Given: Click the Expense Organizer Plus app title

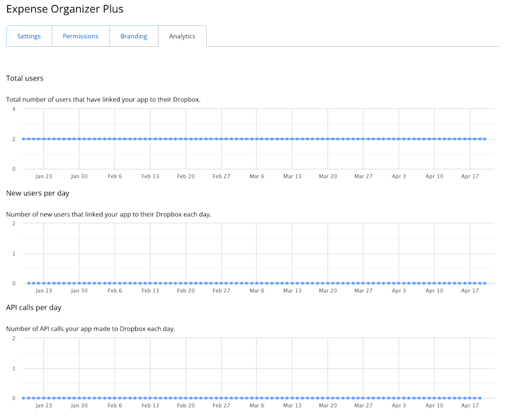Looking at the screenshot, I should tap(64, 9).
